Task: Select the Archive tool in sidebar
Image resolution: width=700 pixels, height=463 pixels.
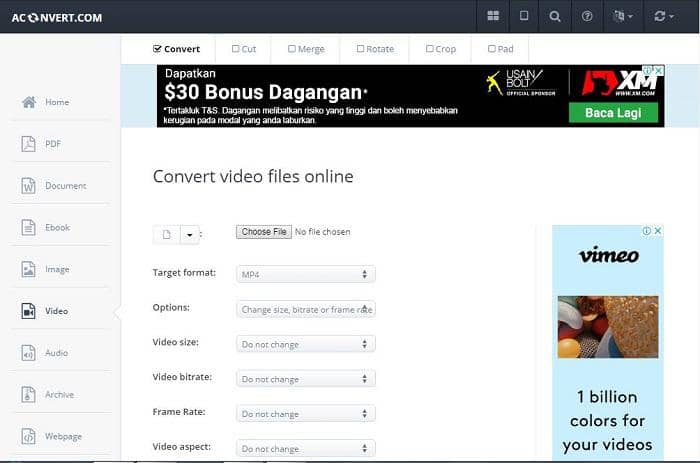Action: (x=59, y=395)
